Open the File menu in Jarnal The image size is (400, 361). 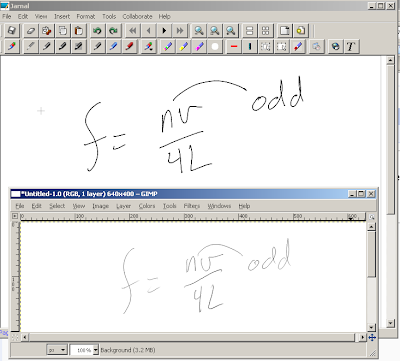coord(7,16)
